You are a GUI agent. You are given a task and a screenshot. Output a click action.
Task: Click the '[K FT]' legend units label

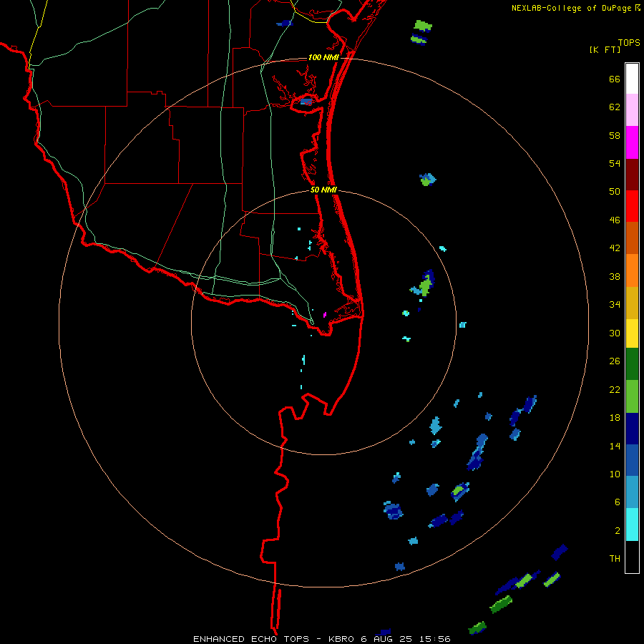click(x=605, y=49)
